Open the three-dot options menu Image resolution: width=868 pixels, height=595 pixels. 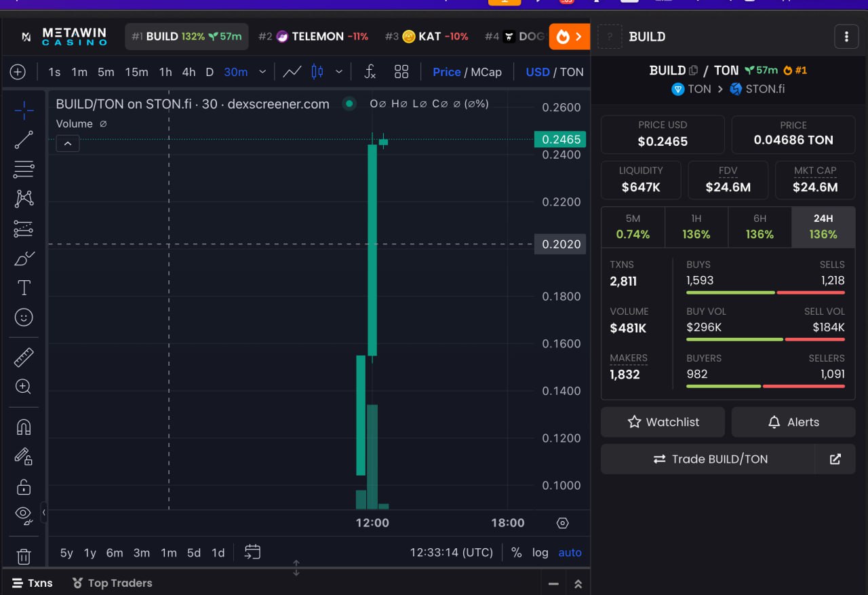tap(846, 37)
